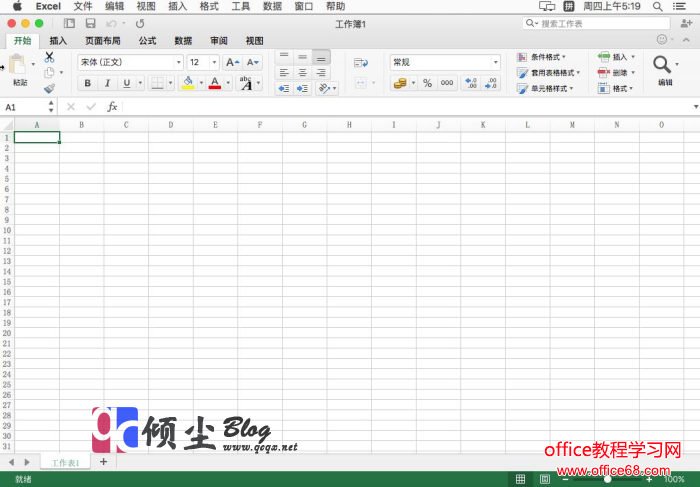The height and width of the screenshot is (487, 700).
Task: Toggle Underline formatting
Action: 127,83
